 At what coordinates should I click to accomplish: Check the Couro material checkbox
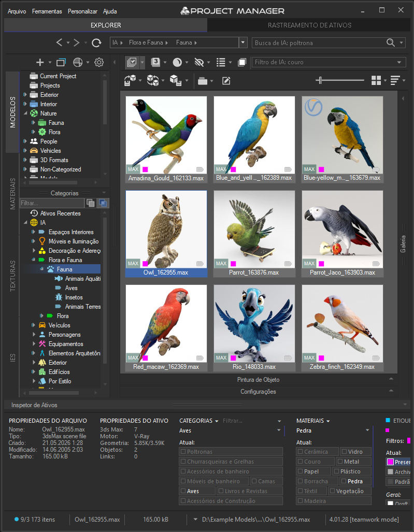coord(301,462)
